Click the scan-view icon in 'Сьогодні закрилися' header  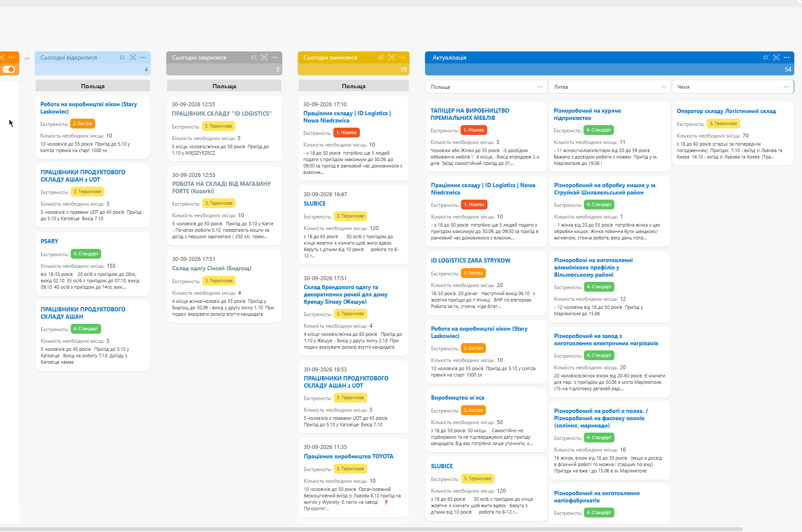click(x=264, y=57)
